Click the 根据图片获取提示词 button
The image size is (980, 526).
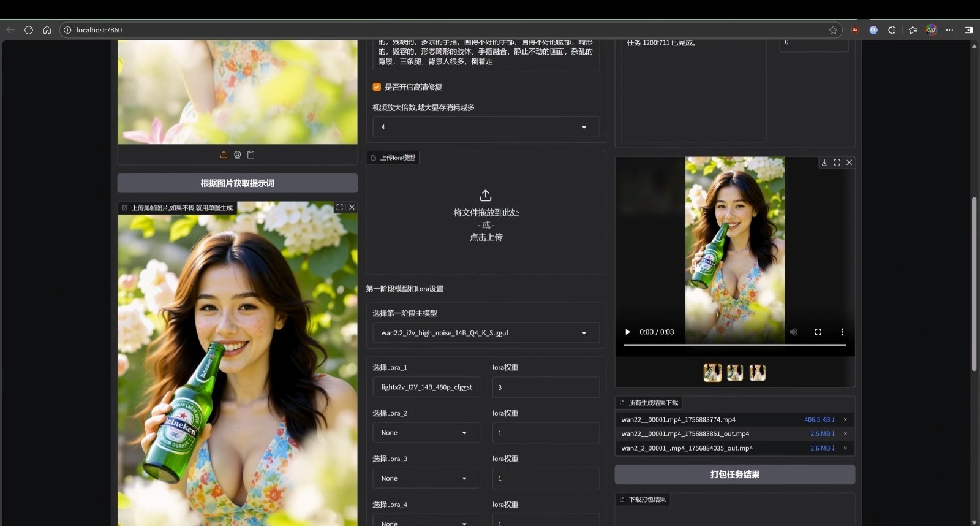(x=238, y=183)
